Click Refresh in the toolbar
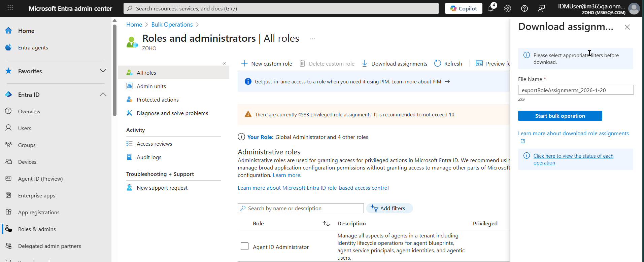Image resolution: width=644 pixels, height=262 pixels. (x=448, y=64)
